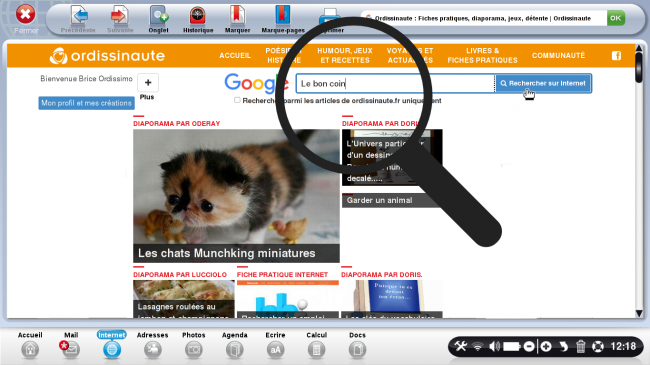Open Lasagnes roulées slideshow thumbnail
The height and width of the screenshot is (365, 650).
click(184, 299)
